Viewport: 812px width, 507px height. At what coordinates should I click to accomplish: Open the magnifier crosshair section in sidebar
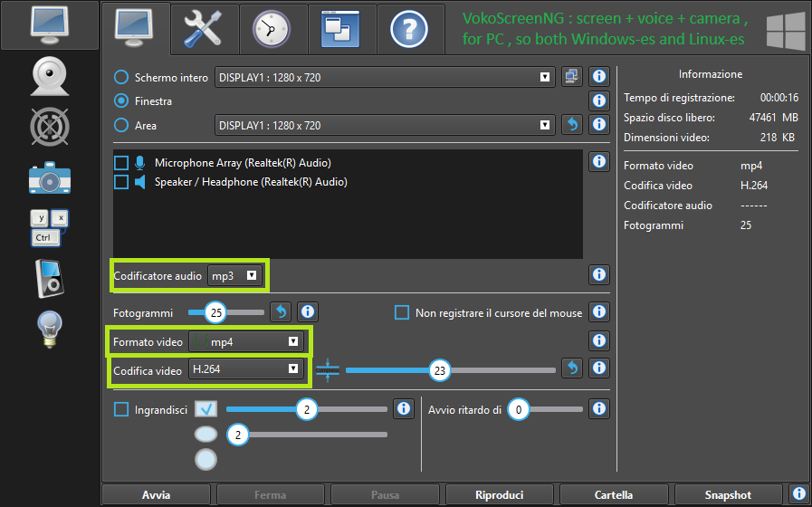[50, 127]
